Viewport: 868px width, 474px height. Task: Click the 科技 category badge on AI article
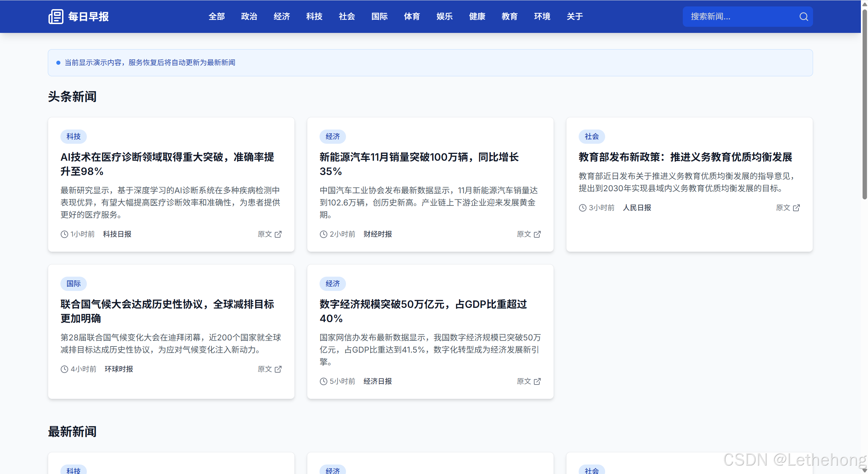coord(73,136)
